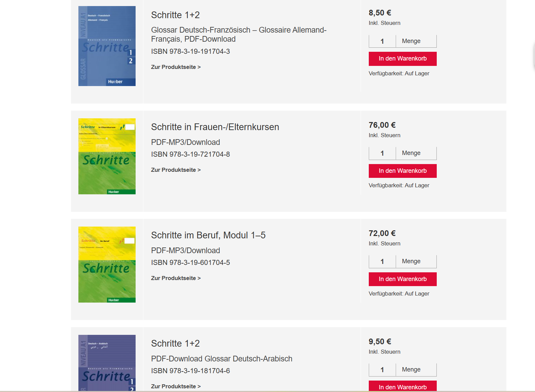The width and height of the screenshot is (535, 392).
Task: Focus quantity field for the 72,00 € item
Action: 382,262
